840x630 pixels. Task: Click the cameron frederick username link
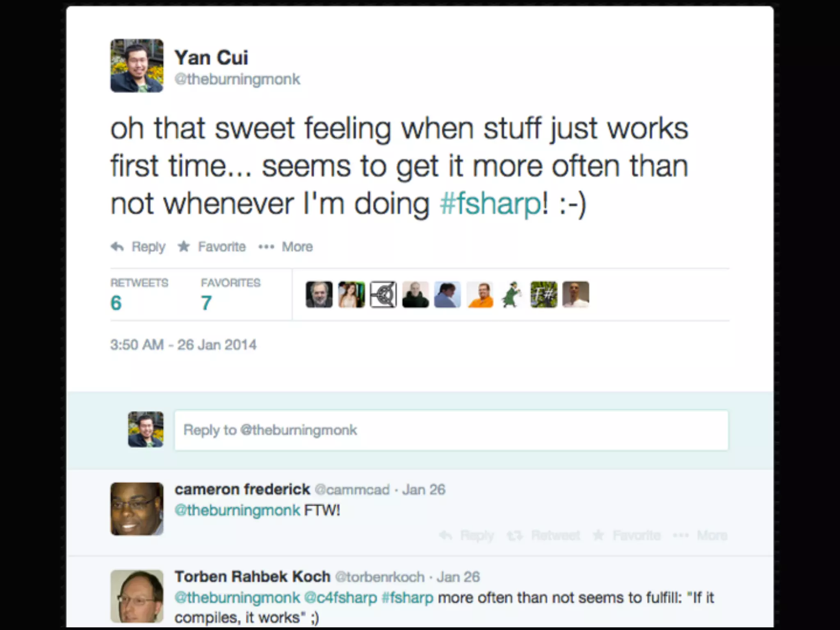[242, 489]
